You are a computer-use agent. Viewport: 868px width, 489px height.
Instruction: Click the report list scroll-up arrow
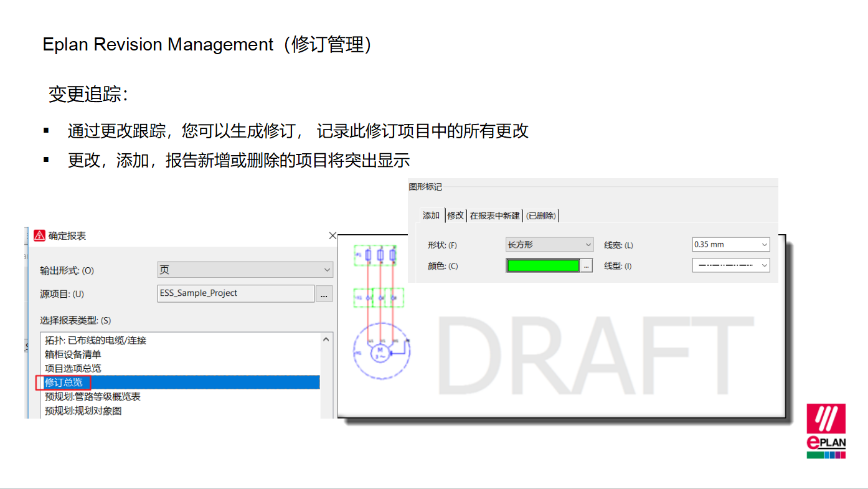[x=326, y=339]
